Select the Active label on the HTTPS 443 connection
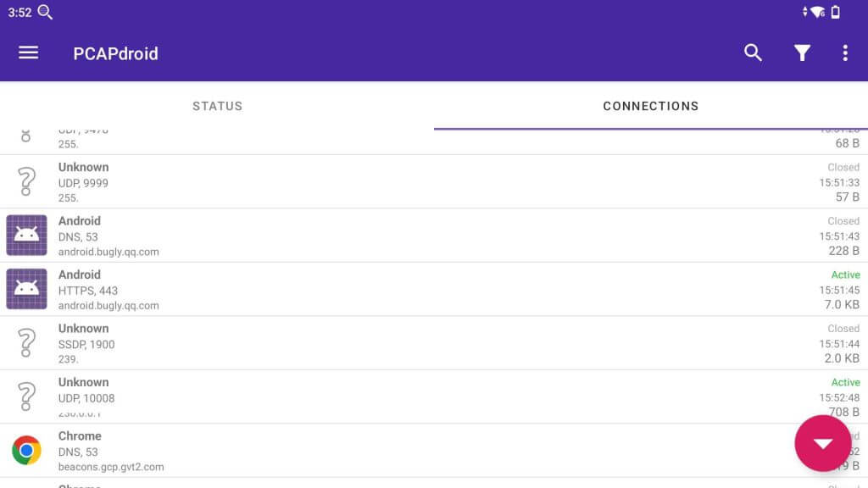This screenshot has width=868, height=488. pyautogui.click(x=845, y=274)
